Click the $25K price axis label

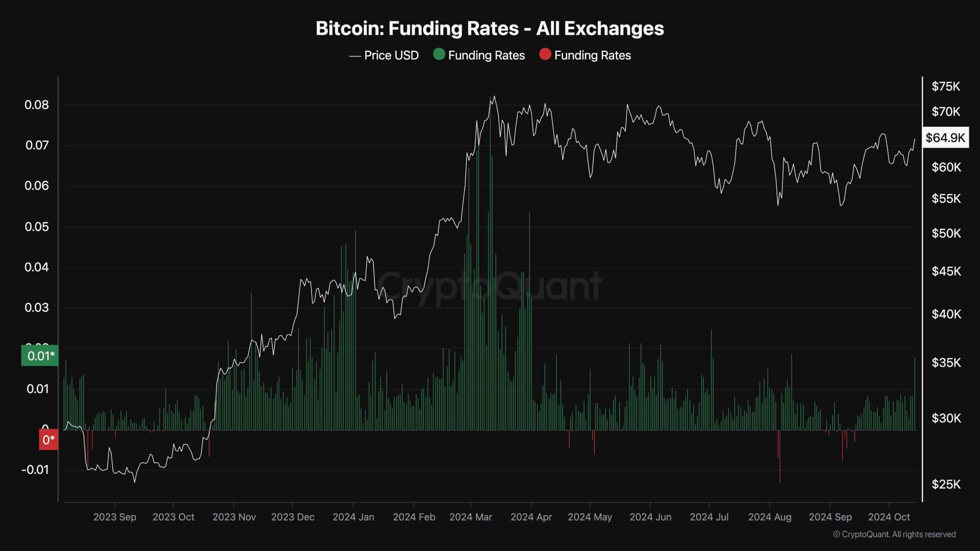pos(946,484)
